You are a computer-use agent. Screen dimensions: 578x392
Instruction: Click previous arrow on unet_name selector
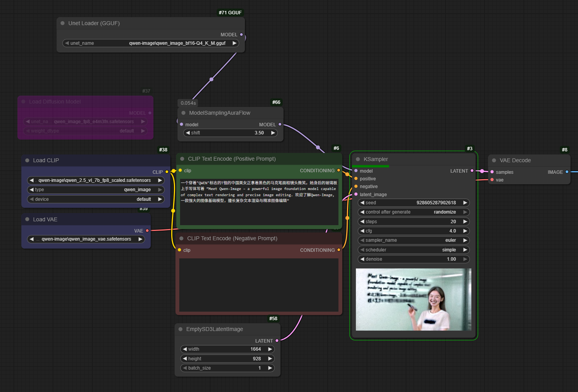(x=67, y=43)
